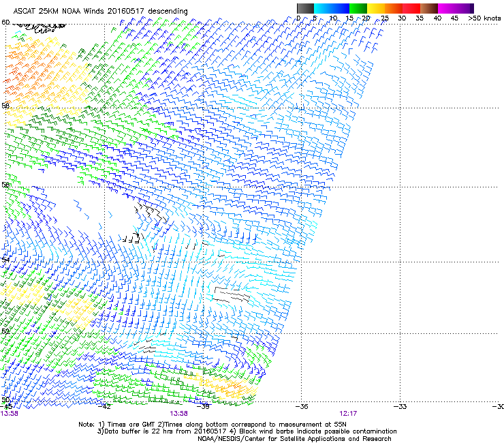The height and width of the screenshot is (443, 504).
Task: Click the latitude label 52
Action: [x=5, y=331]
